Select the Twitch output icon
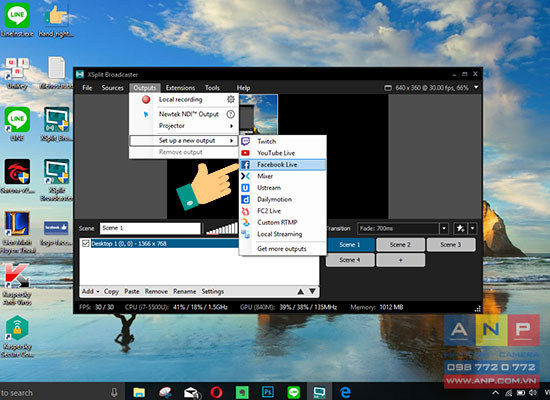550x400 pixels. coord(246,141)
